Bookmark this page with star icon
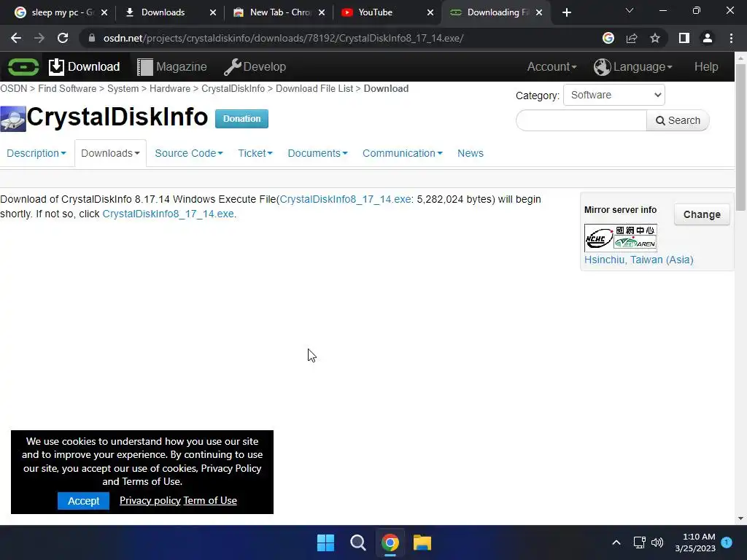 [x=655, y=38]
